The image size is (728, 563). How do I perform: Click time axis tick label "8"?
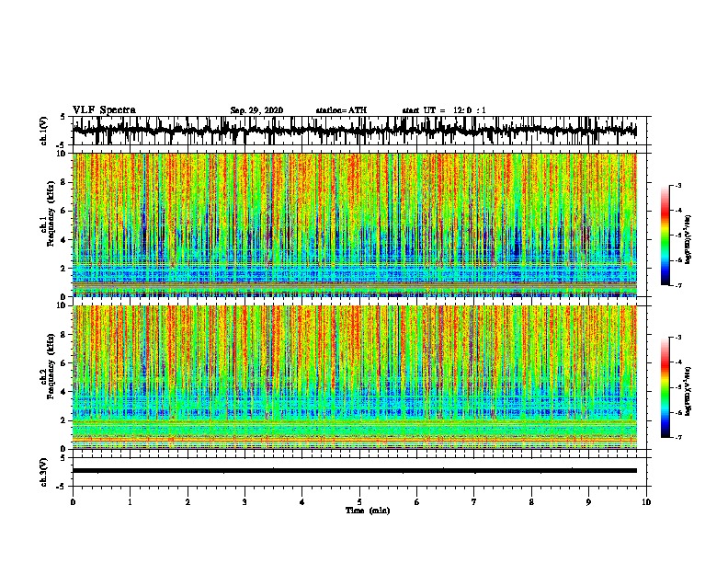pos(531,502)
